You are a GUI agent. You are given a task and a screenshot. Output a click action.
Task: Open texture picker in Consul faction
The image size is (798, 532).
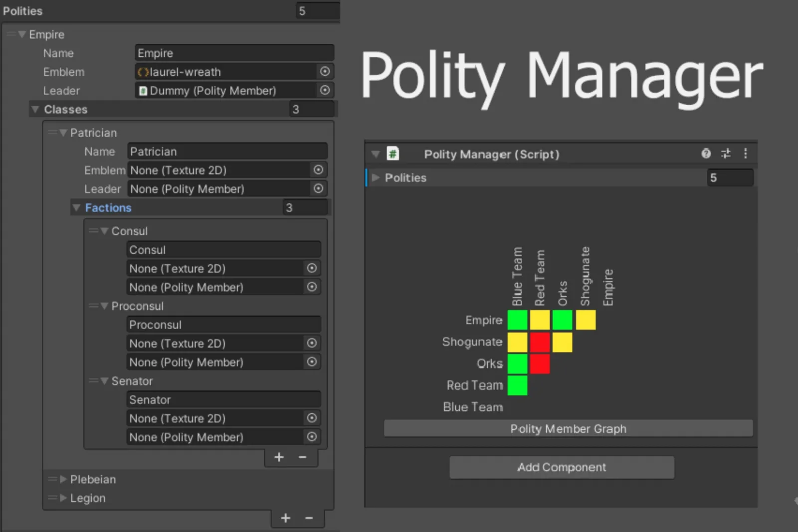tap(312, 268)
